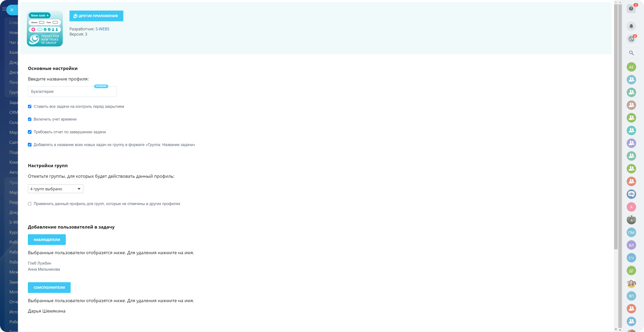Image resolution: width=644 pixels, height=332 pixels.
Task: Remove observer 'Анна Мельникова' by clicking name
Action: tap(44, 269)
